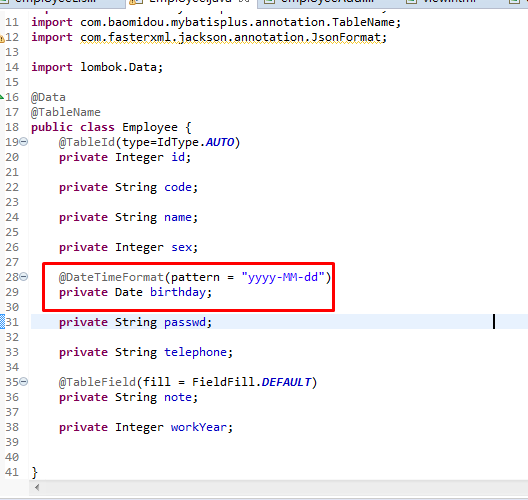Image resolution: width=528 pixels, height=500 pixels.
Task: Click 'lombok.Data' in the import
Action: [x=119, y=67]
